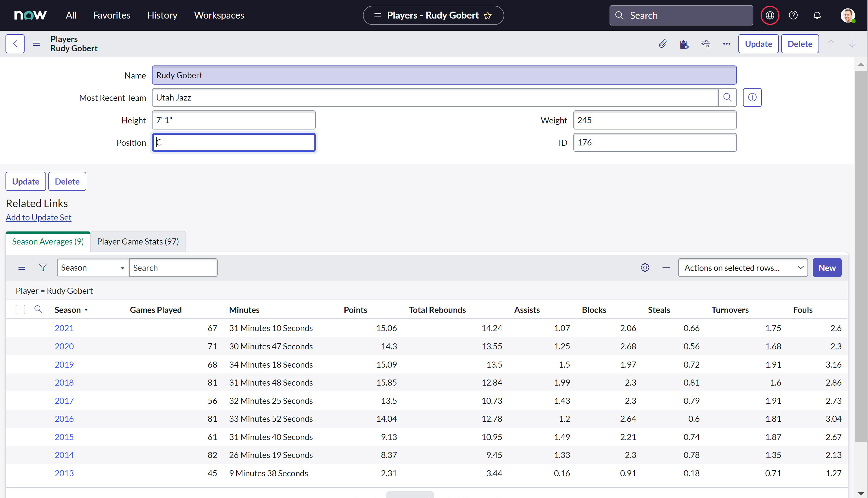Click the Update button in header
The width and height of the screenshot is (868, 498).
tap(758, 44)
